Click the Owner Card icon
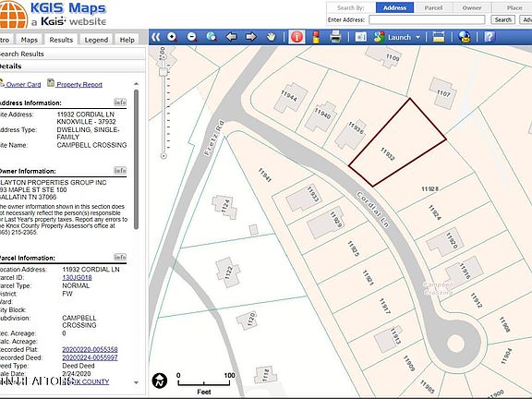 click(2, 83)
